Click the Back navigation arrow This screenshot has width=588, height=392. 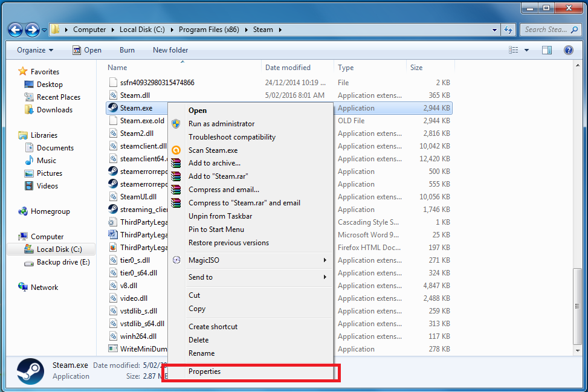[x=15, y=30]
